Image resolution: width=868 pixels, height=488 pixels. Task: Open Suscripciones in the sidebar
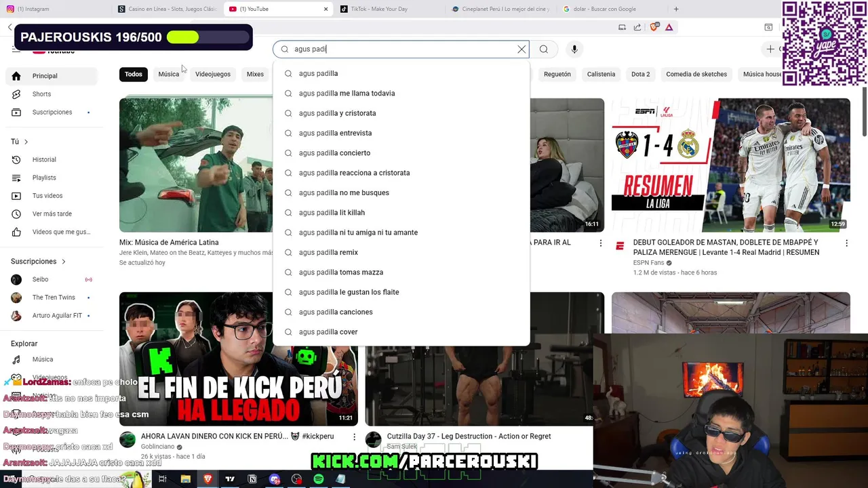[52, 112]
